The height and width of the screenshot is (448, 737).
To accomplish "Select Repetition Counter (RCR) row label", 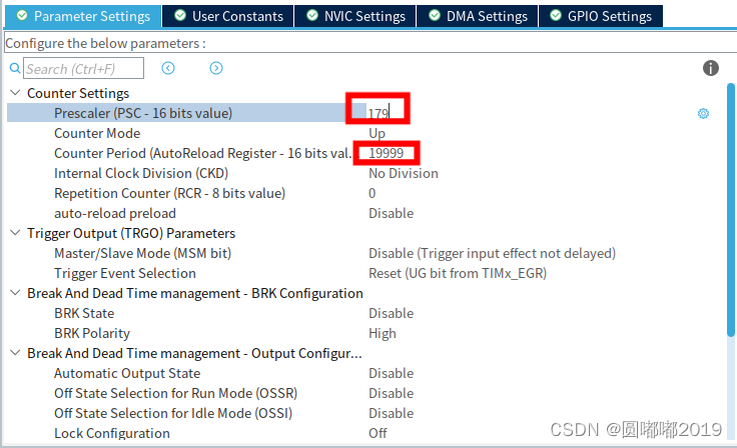I will click(x=170, y=193).
